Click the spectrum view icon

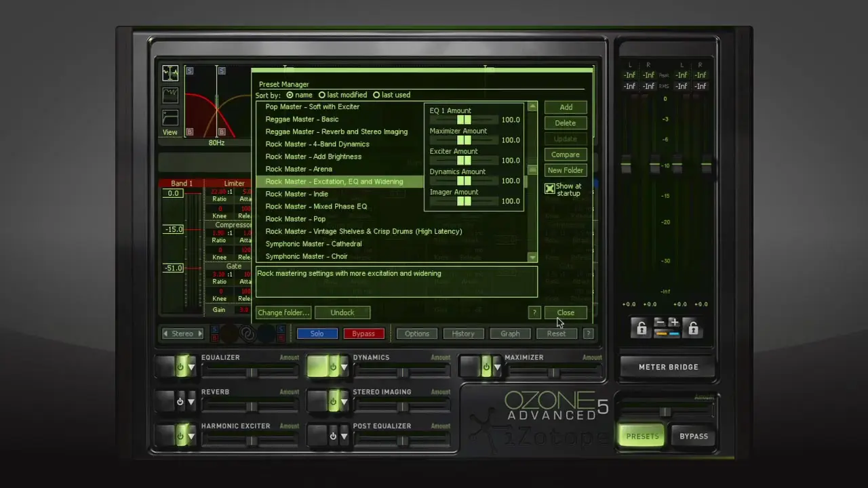[x=170, y=95]
